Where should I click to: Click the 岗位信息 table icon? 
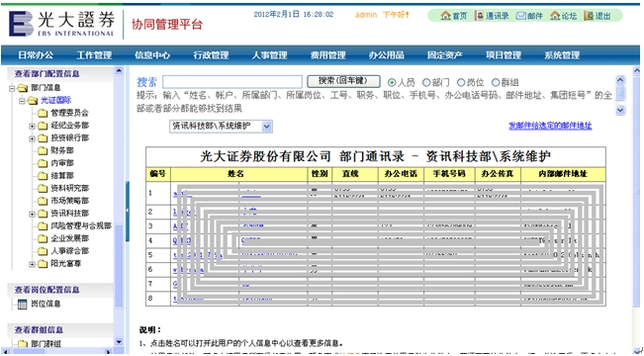pos(22,305)
